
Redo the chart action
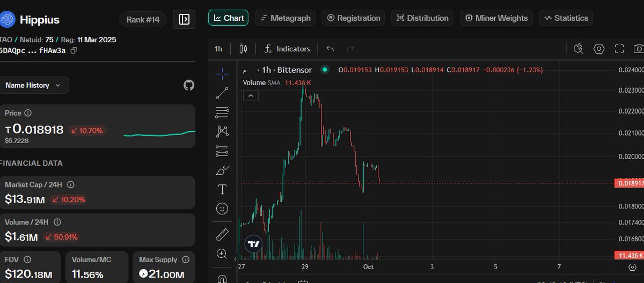(x=350, y=49)
